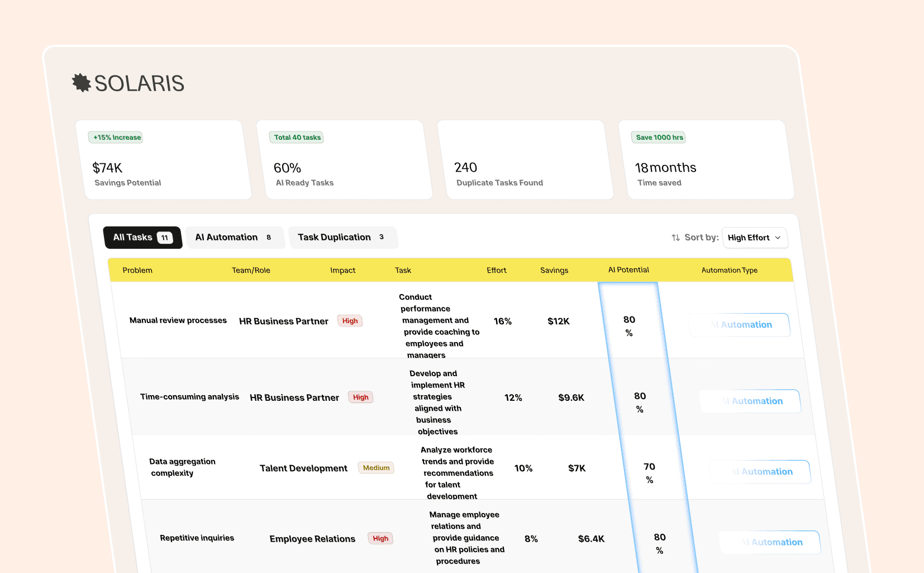This screenshot has width=924, height=573.
Task: Click the Effort column header
Action: coord(496,271)
